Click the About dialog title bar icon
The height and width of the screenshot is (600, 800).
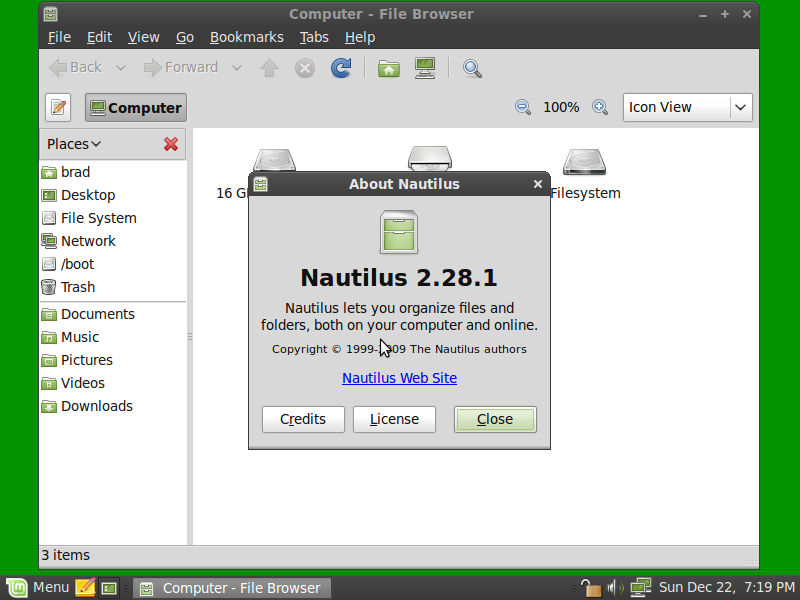click(261, 184)
